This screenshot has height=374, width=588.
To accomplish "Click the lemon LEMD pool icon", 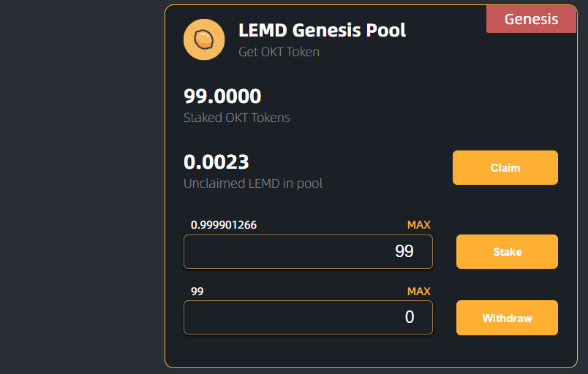I will click(x=204, y=39).
